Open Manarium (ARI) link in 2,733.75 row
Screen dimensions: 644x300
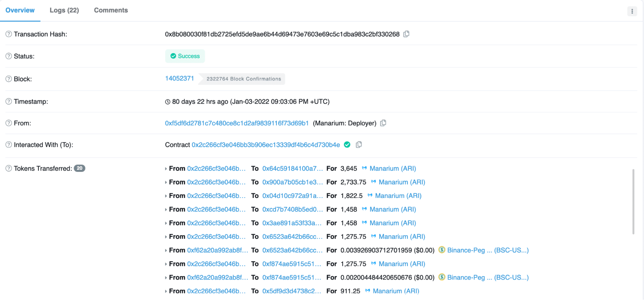coord(402,182)
